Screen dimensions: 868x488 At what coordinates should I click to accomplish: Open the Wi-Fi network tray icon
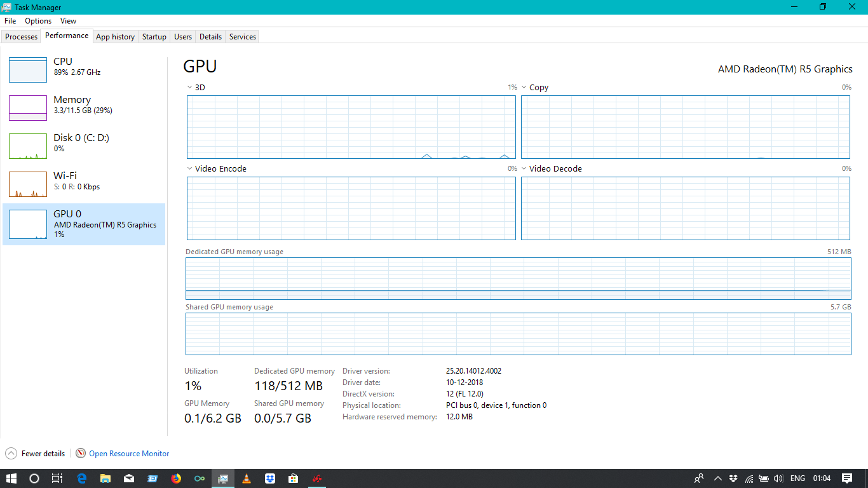tap(749, 478)
